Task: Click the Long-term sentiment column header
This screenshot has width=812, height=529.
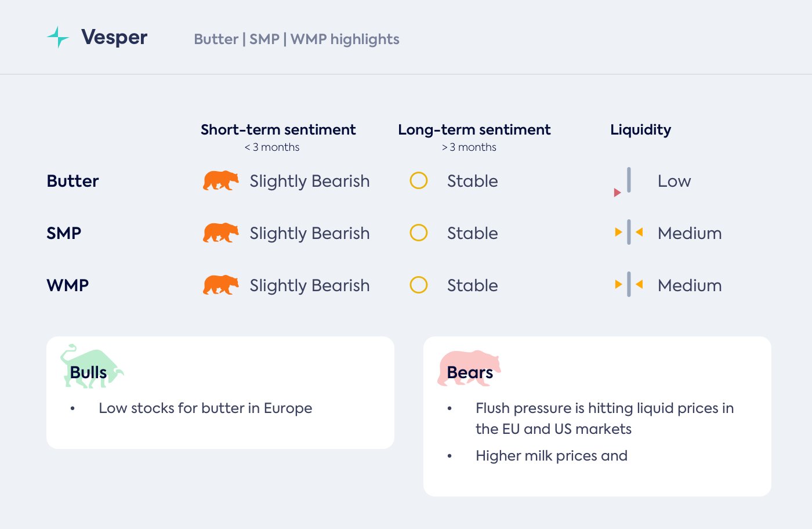Action: click(474, 130)
